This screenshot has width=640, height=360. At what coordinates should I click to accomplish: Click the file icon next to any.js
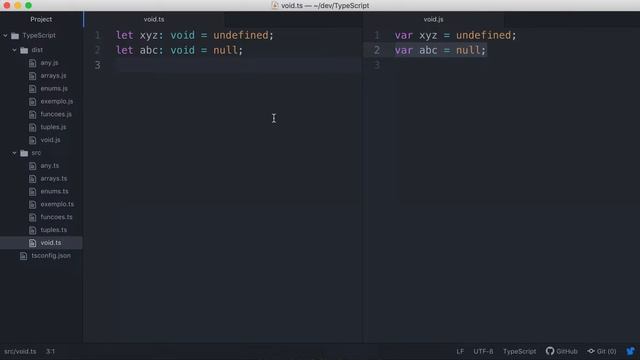pyautogui.click(x=33, y=63)
